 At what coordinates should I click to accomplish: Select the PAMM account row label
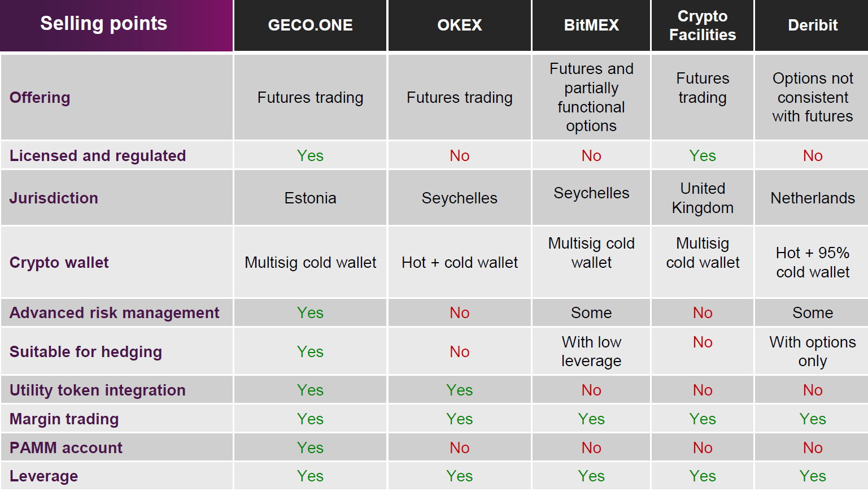tap(66, 447)
